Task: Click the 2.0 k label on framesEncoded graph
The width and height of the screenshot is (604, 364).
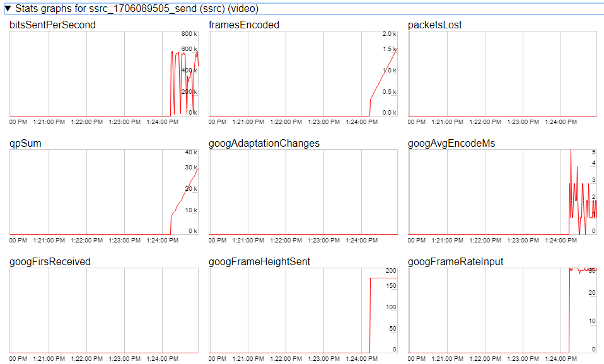Action: [389, 34]
